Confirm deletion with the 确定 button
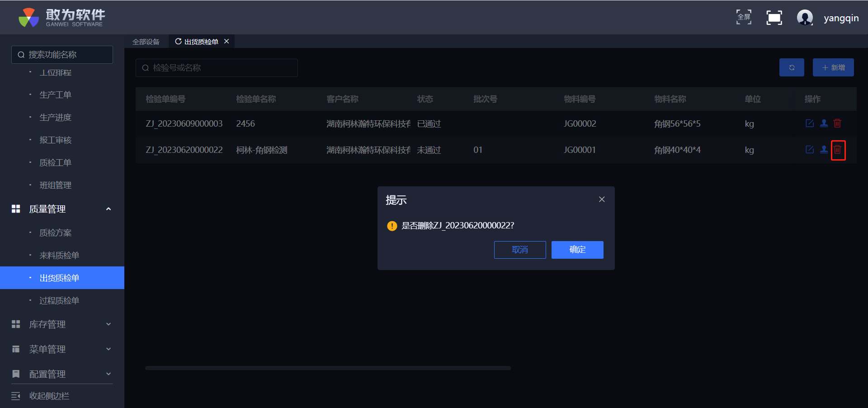This screenshot has width=868, height=408. [577, 250]
